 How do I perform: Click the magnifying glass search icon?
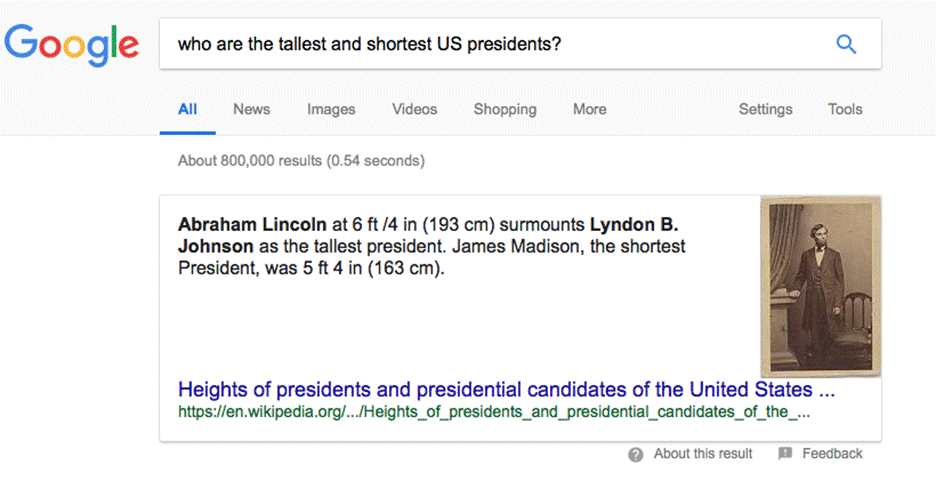(x=846, y=44)
